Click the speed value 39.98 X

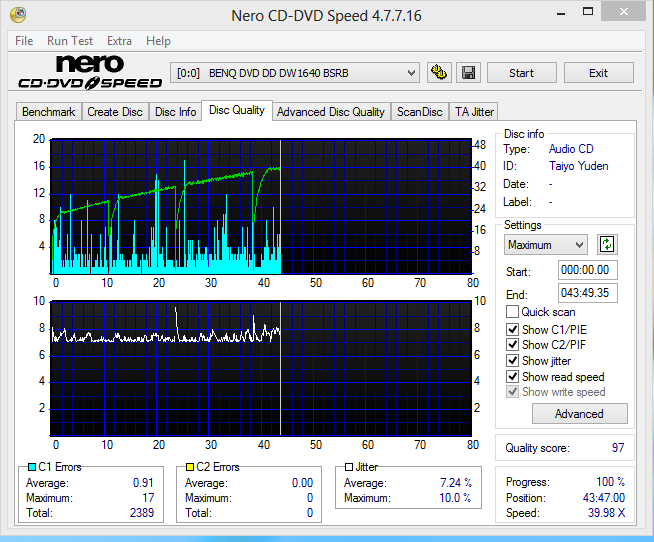(x=606, y=513)
